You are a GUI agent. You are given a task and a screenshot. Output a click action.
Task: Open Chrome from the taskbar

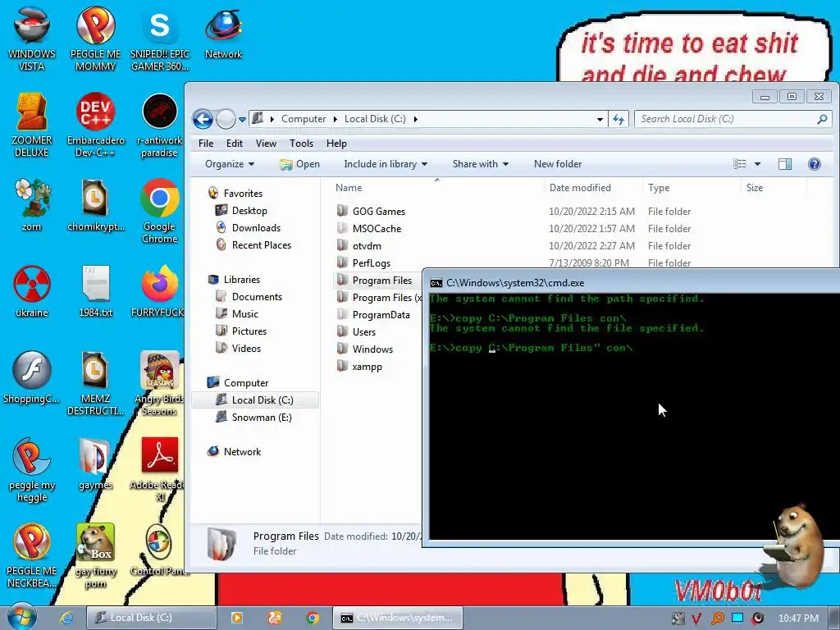coord(313,618)
